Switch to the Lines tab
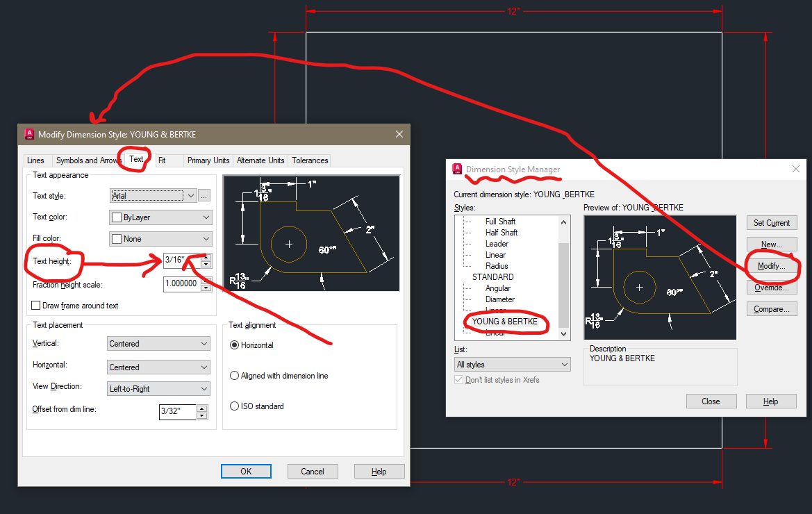This screenshot has height=514, width=812. coord(35,160)
